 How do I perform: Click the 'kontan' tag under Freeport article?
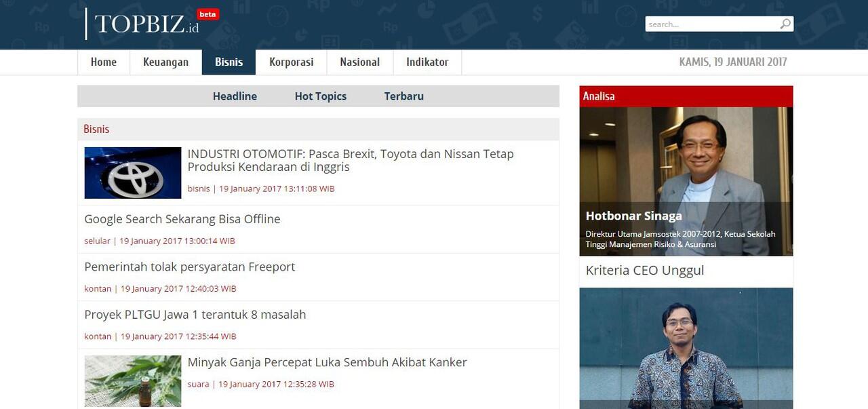click(x=98, y=288)
